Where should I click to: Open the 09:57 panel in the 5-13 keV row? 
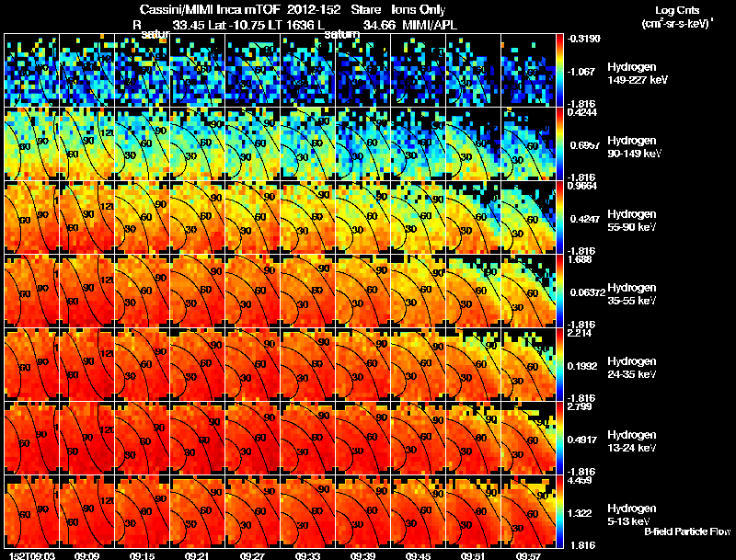528,512
